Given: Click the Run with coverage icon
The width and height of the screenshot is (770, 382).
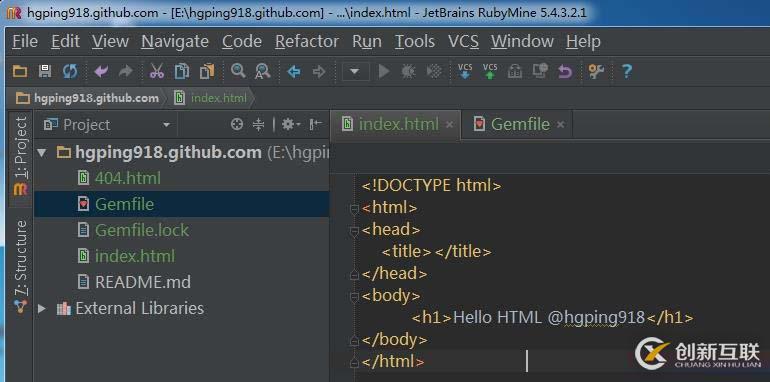Looking at the screenshot, I should click(x=434, y=72).
